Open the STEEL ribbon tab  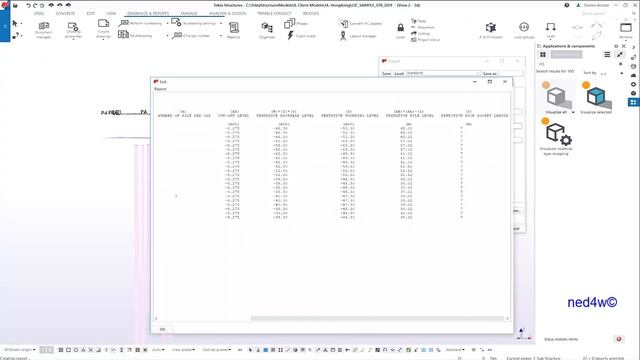(39, 13)
